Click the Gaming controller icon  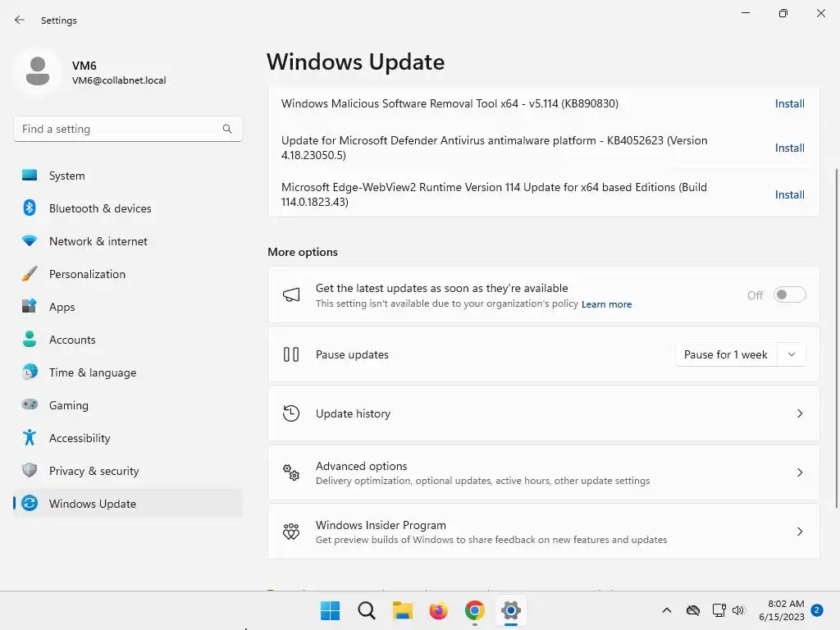(30, 404)
